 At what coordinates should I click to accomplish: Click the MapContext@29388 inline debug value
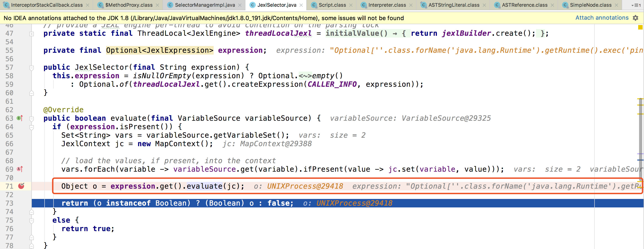276,143
